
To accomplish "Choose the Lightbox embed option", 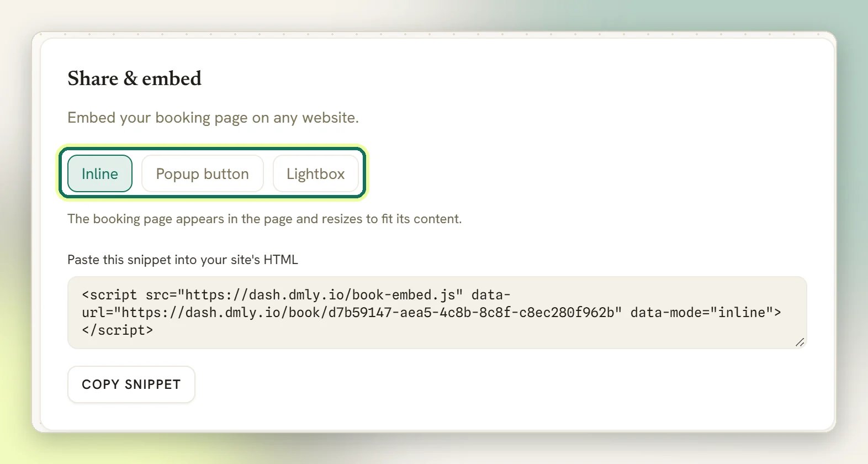I will click(315, 173).
